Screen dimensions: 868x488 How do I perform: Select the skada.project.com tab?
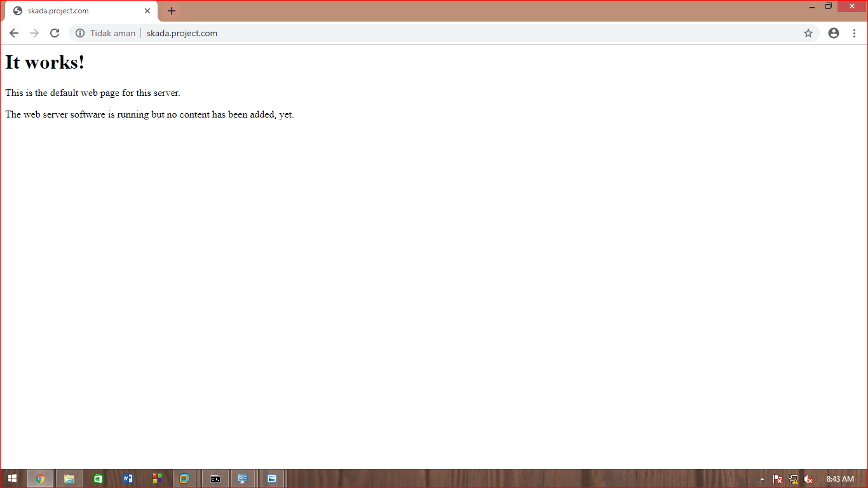(x=80, y=11)
